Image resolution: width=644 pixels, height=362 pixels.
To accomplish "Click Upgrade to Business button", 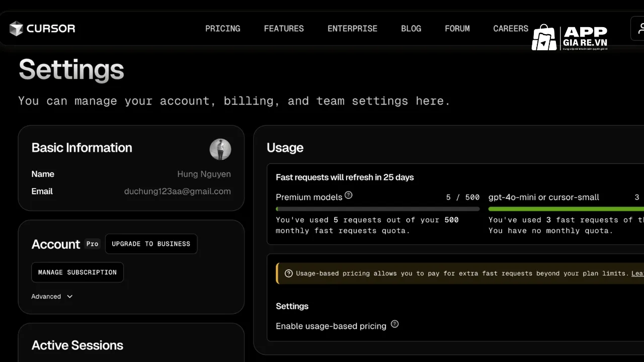I will (x=151, y=244).
